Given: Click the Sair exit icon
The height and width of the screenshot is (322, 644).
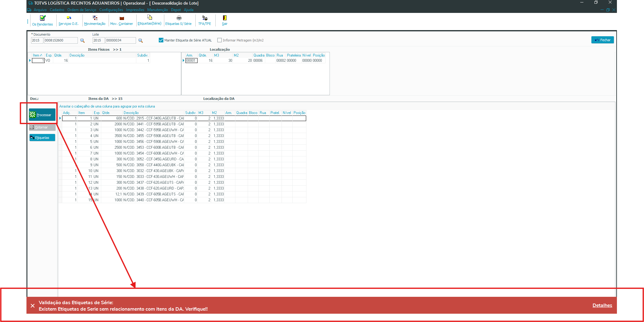Looking at the screenshot, I should tap(225, 21).
